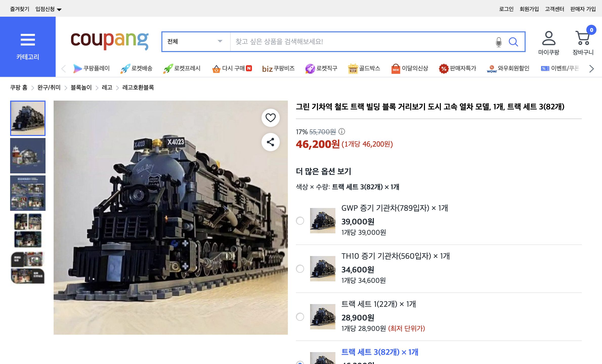This screenshot has height=364, width=602.
Task: View the second product thumbnail image
Action: click(x=28, y=156)
